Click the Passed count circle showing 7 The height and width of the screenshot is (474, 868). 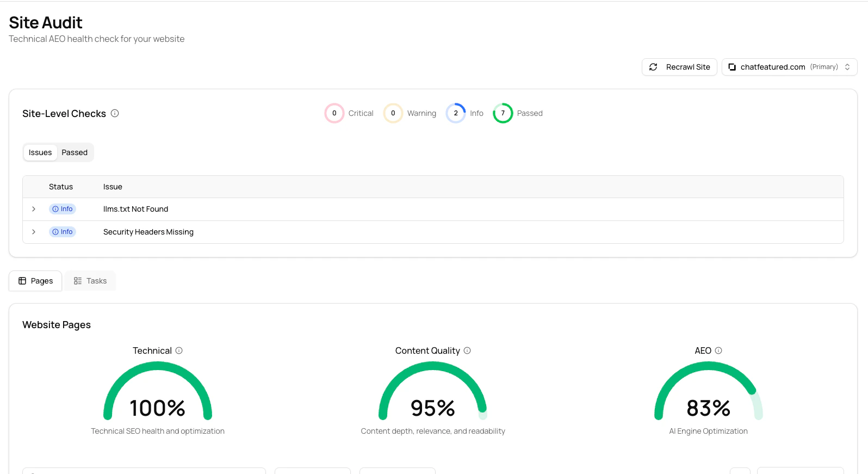click(503, 113)
